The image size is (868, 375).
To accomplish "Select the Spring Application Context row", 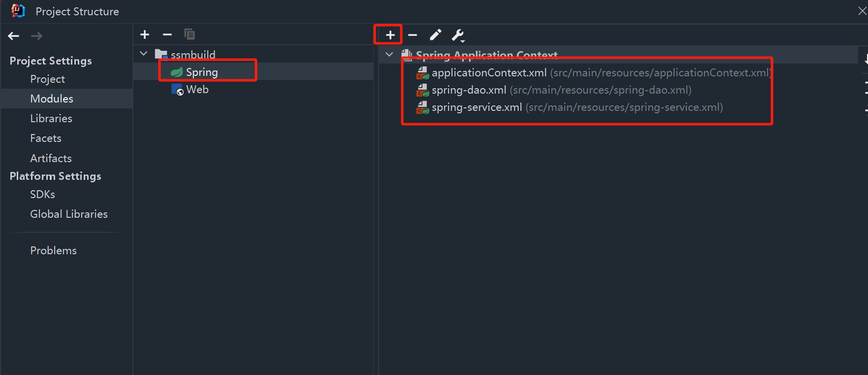I will [x=618, y=55].
